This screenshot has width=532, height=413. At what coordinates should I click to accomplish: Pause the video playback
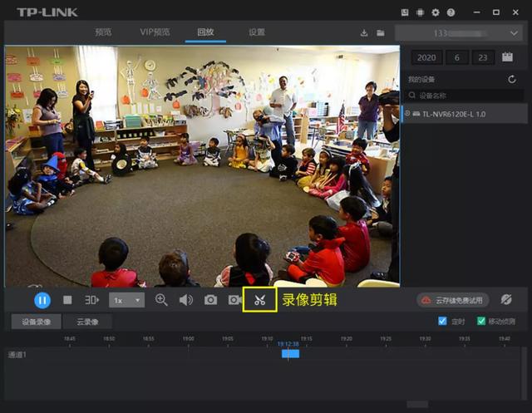42,300
